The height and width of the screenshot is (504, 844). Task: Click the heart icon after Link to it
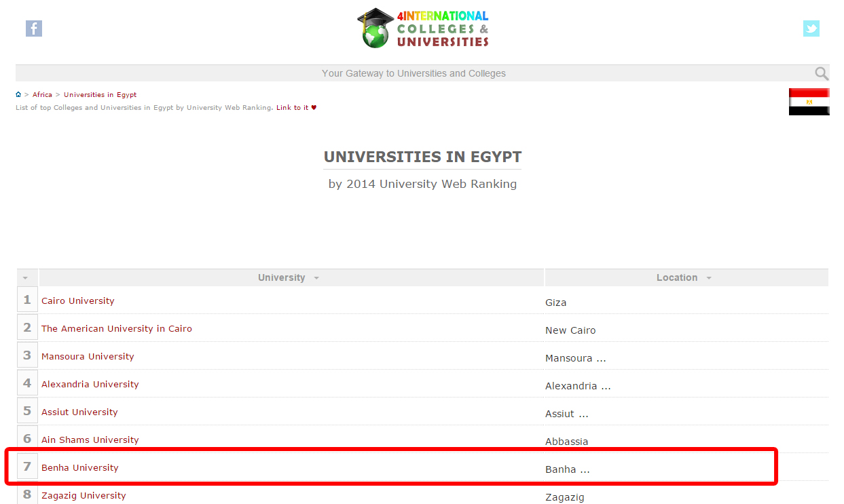[x=314, y=108]
